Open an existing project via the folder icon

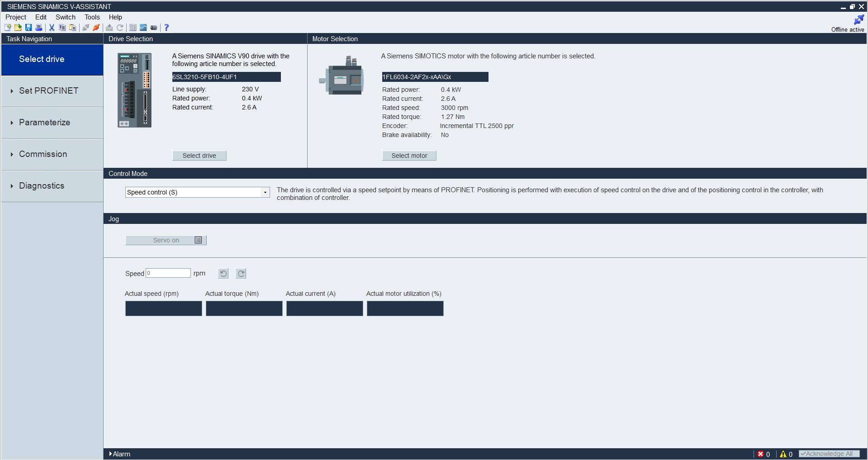coord(18,28)
